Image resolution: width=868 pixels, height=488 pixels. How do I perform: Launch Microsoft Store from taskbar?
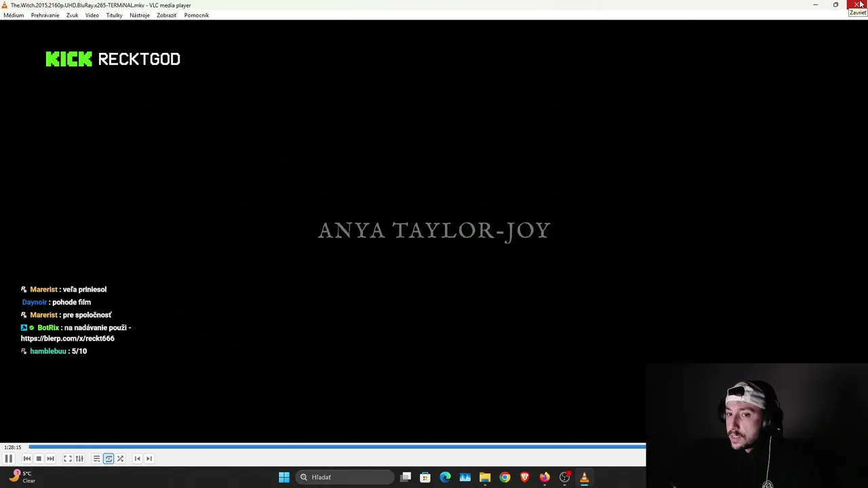click(x=425, y=477)
